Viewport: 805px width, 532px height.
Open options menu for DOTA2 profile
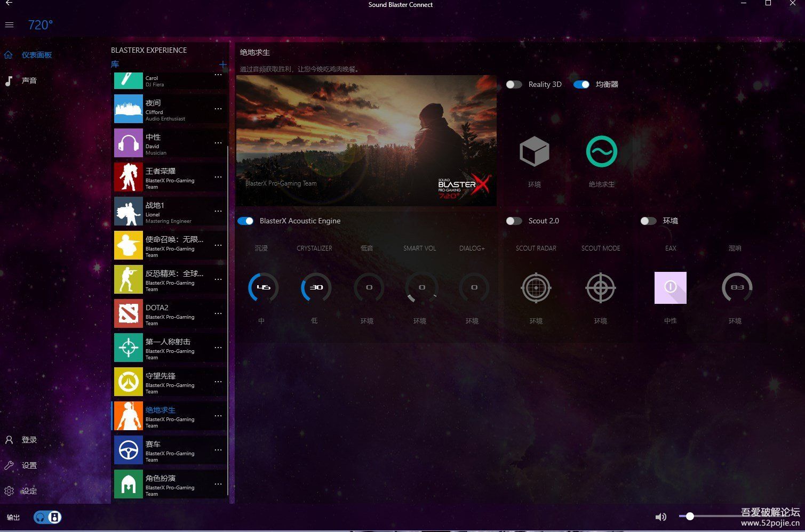218,313
